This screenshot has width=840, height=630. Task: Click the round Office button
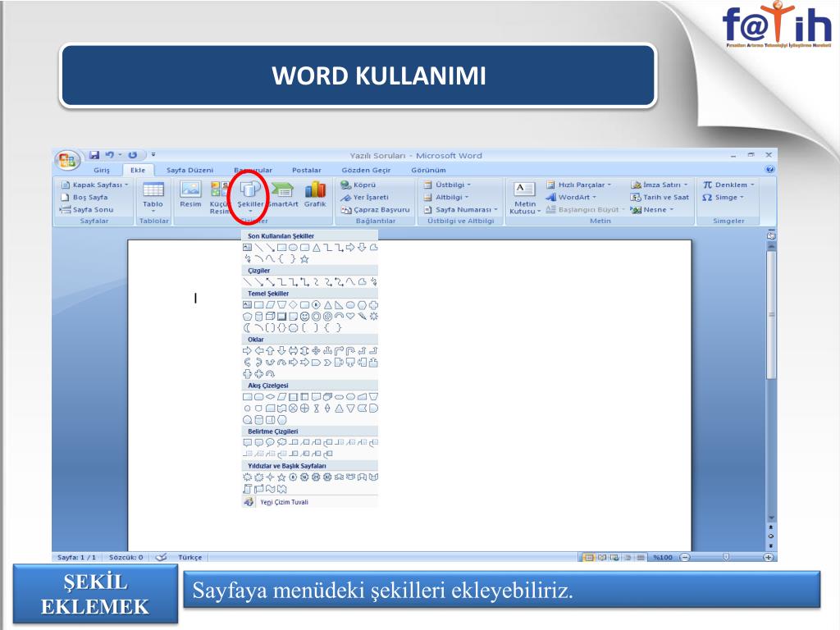point(67,160)
